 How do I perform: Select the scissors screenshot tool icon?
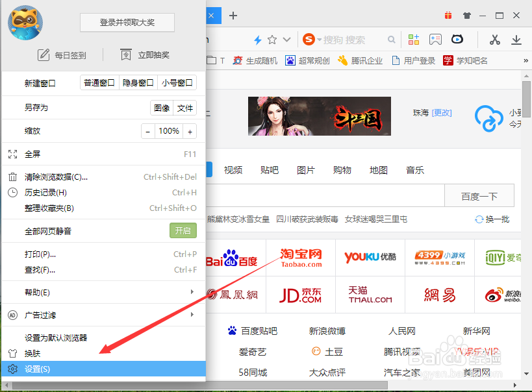[x=496, y=40]
